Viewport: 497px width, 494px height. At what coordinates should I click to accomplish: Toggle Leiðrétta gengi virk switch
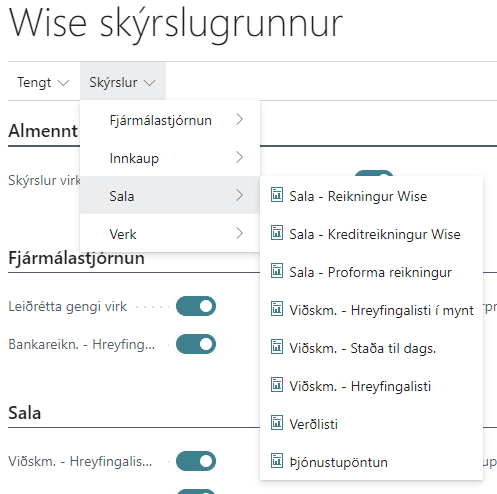[x=196, y=306]
